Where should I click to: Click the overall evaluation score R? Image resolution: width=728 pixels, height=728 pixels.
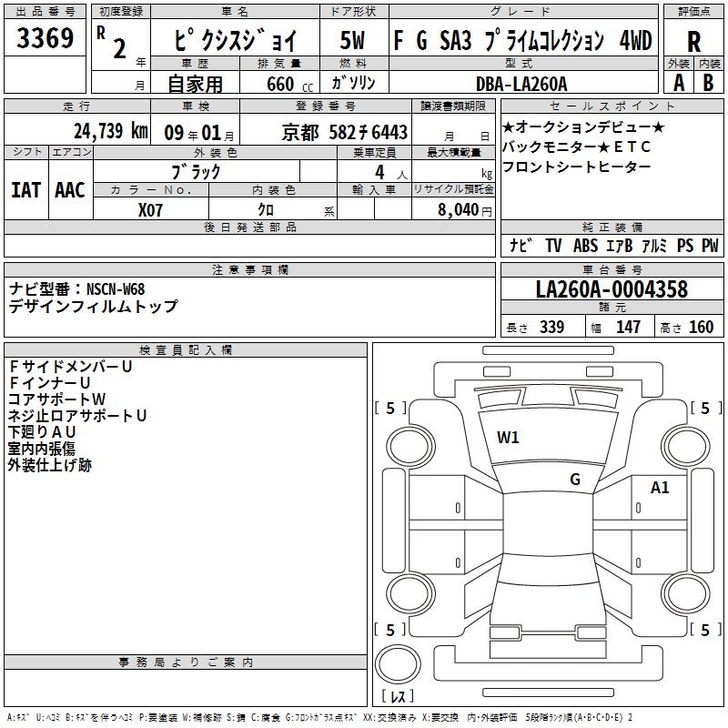(693, 42)
